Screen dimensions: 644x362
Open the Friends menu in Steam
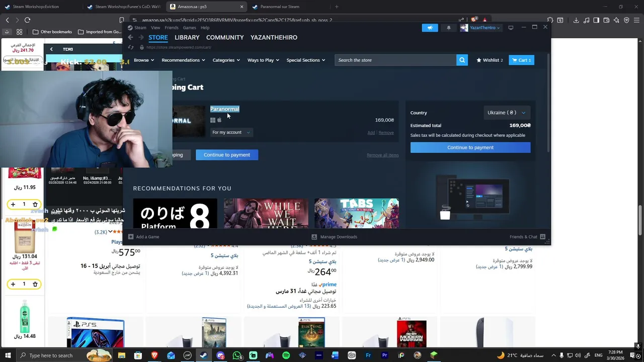[171, 28]
